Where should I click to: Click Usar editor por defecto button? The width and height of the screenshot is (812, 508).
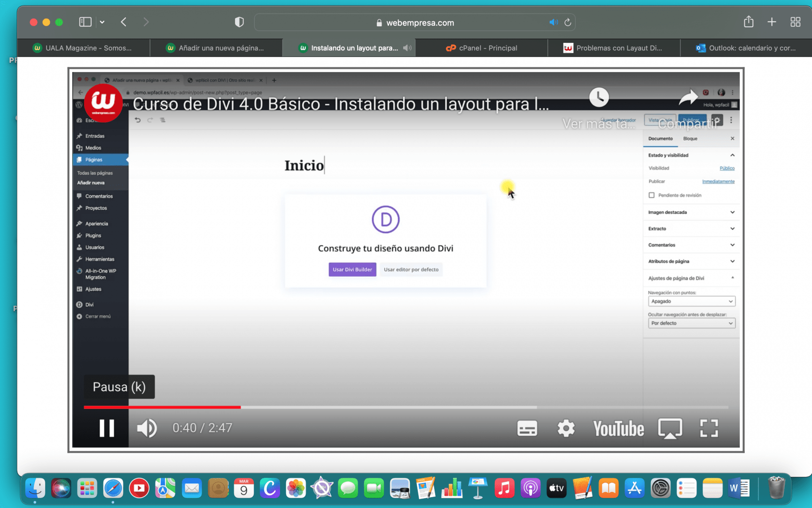point(411,270)
